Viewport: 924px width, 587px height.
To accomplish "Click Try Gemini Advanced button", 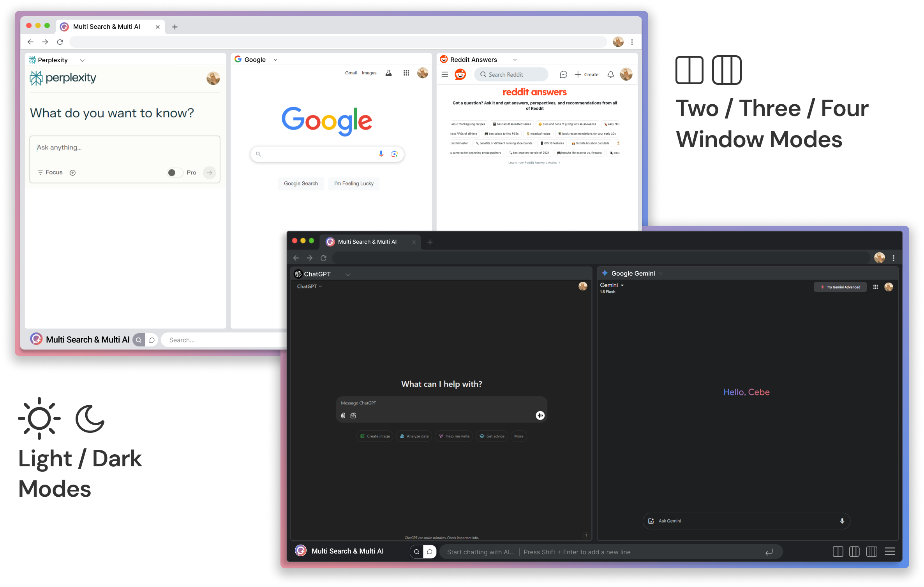I will [840, 287].
